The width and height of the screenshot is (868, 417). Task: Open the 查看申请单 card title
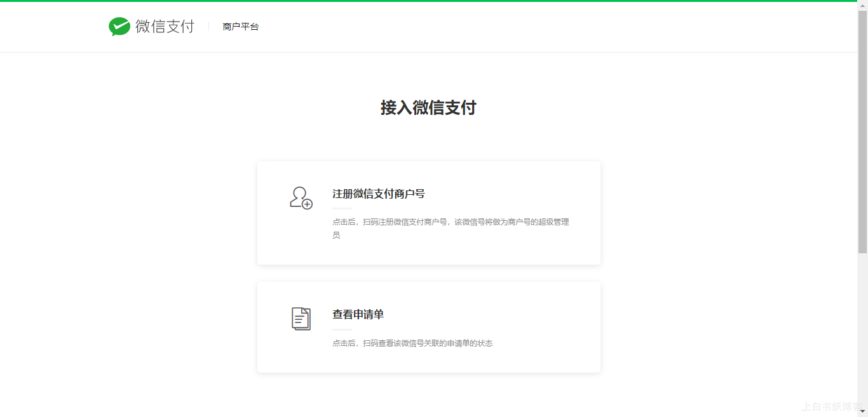(x=358, y=314)
